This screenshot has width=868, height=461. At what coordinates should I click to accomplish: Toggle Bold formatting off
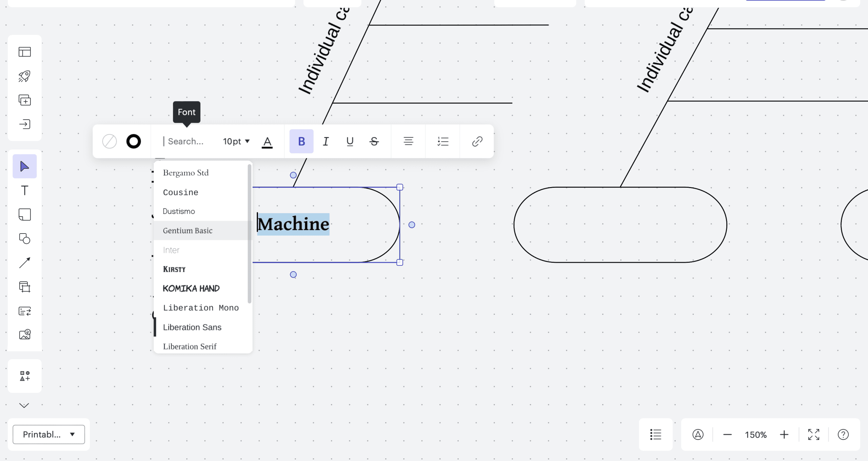(x=301, y=141)
